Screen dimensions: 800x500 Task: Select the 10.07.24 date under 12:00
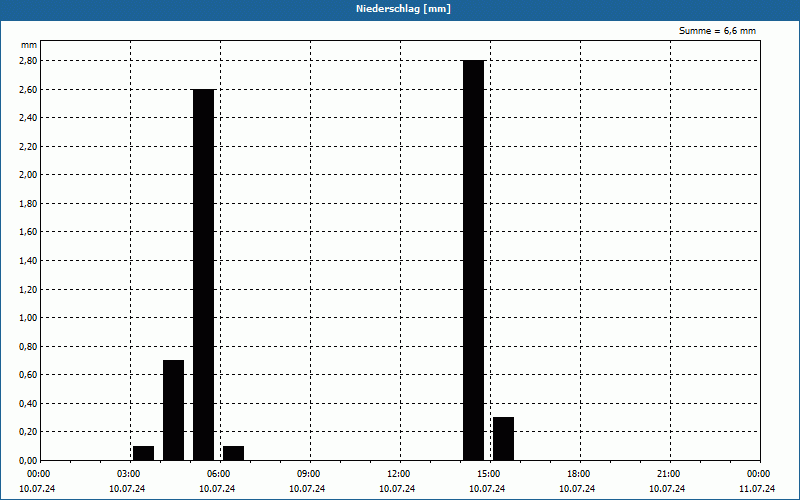pos(397,489)
